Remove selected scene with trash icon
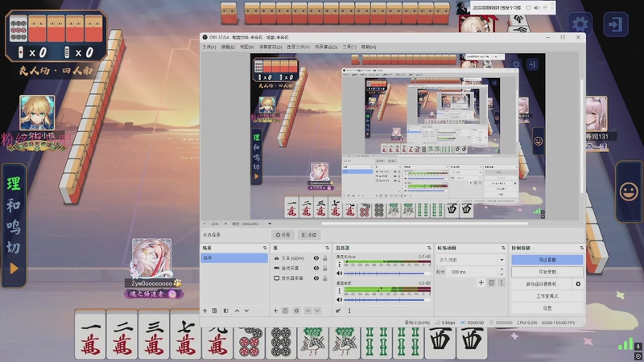The image size is (644, 362). (214, 311)
